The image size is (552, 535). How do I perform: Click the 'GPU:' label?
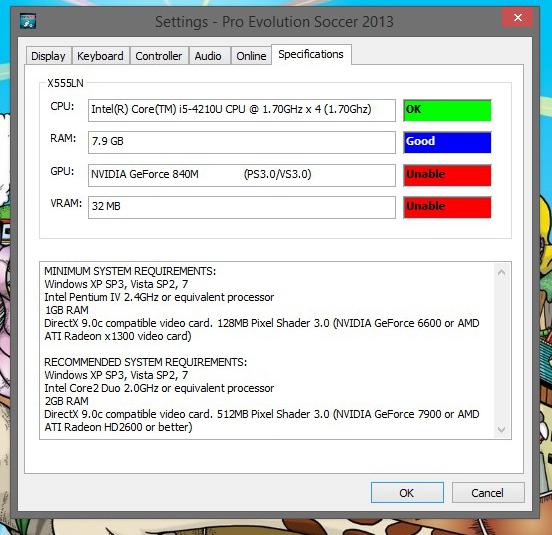(x=62, y=171)
